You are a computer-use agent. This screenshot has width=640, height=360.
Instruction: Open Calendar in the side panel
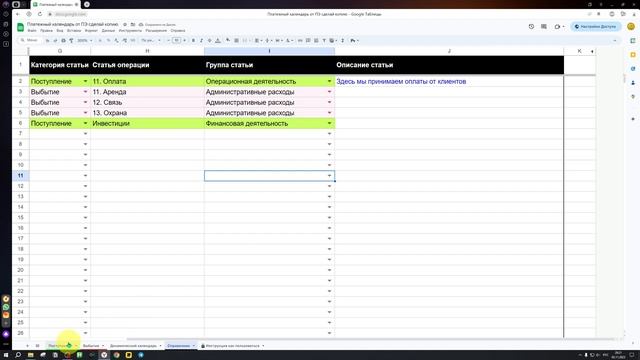(633, 41)
